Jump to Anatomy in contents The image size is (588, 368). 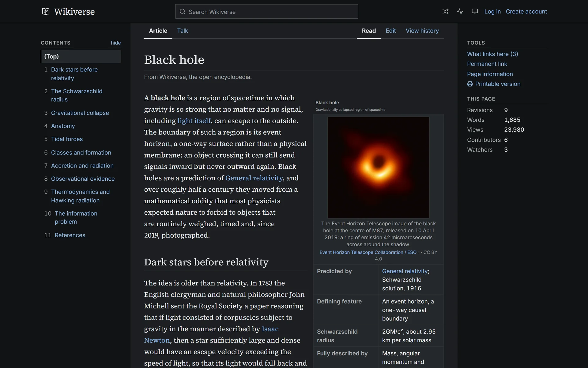tap(63, 126)
